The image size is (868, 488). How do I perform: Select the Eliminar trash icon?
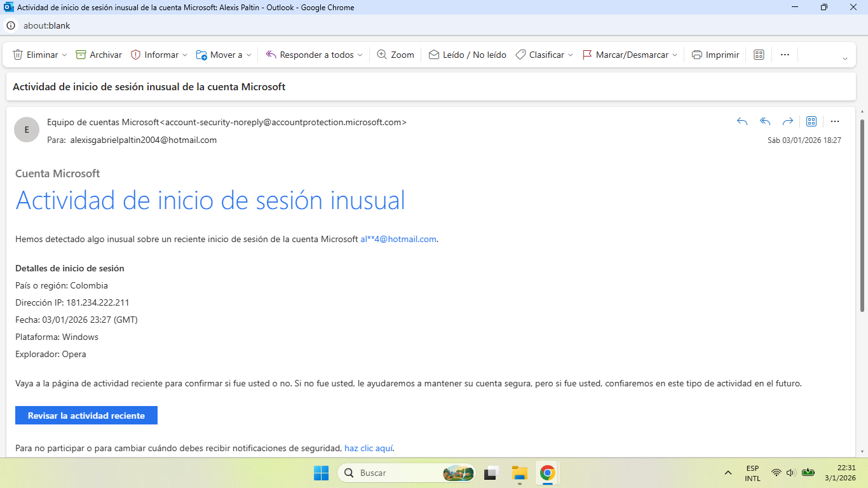point(17,55)
